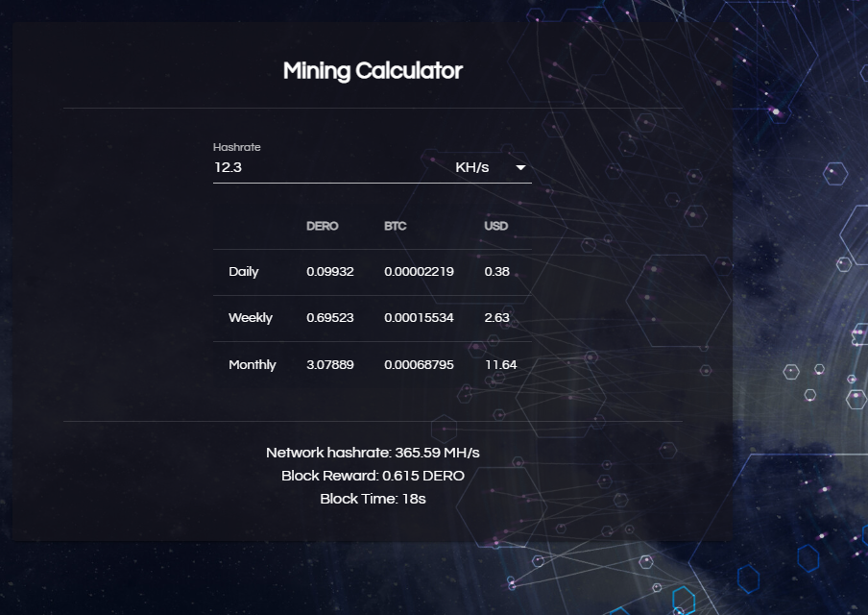
Task: Click daily USD value 0.38
Action: click(x=496, y=272)
